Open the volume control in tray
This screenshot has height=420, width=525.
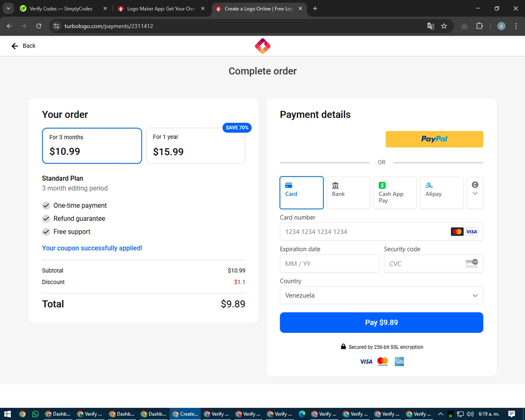coord(470,414)
